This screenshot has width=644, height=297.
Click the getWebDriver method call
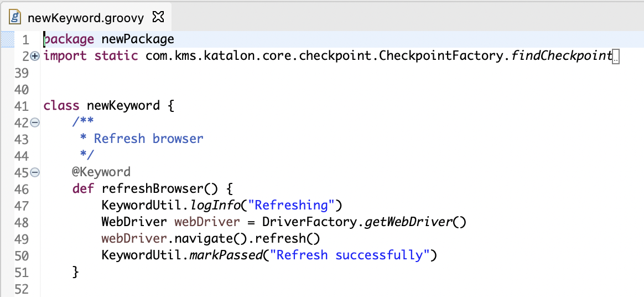coord(409,222)
